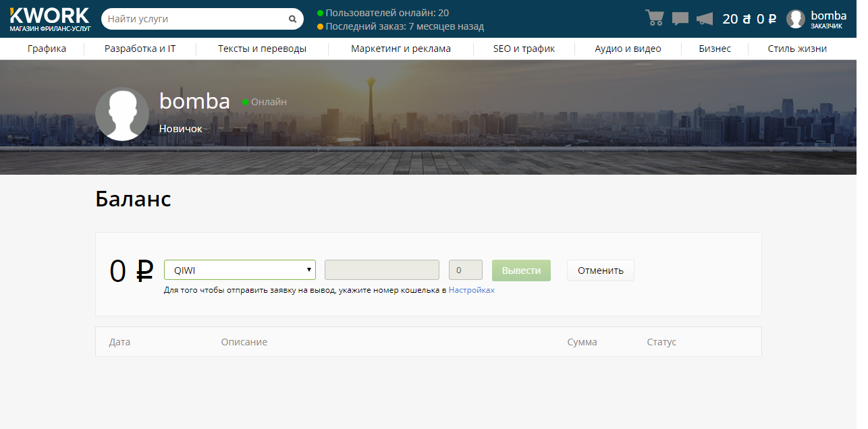
Task: Open the SEO и трафик category
Action: [x=524, y=49]
